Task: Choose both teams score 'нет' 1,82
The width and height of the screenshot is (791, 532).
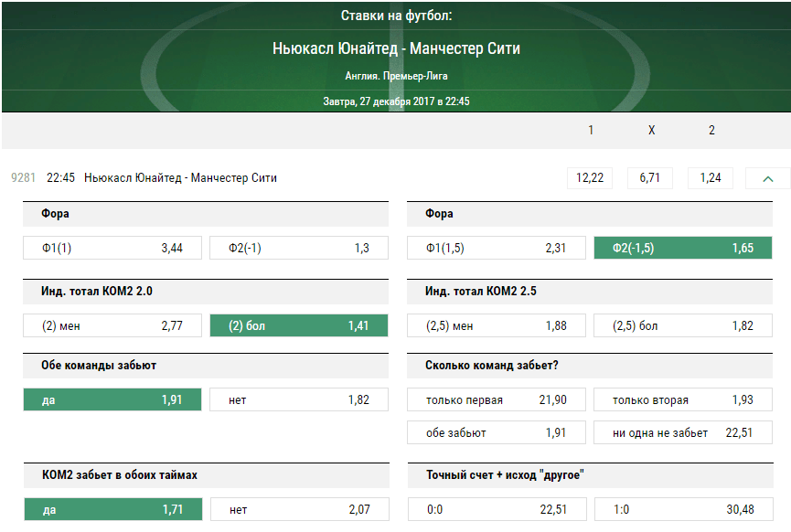Action: pyautogui.click(x=299, y=399)
